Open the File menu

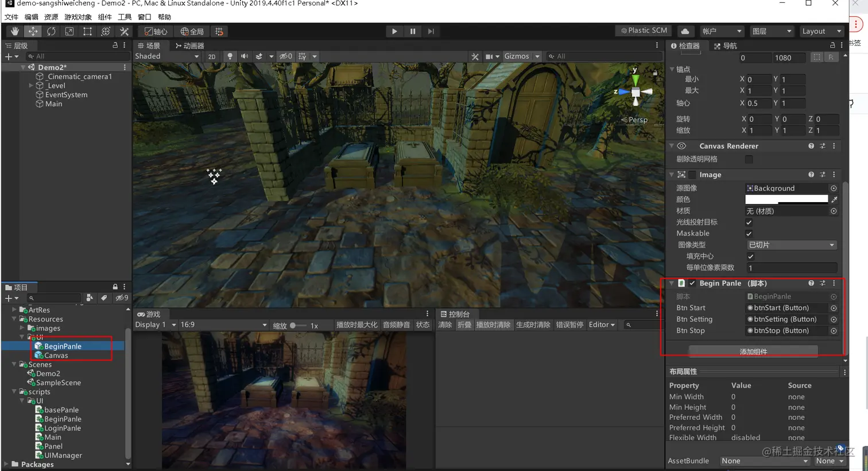click(x=11, y=17)
